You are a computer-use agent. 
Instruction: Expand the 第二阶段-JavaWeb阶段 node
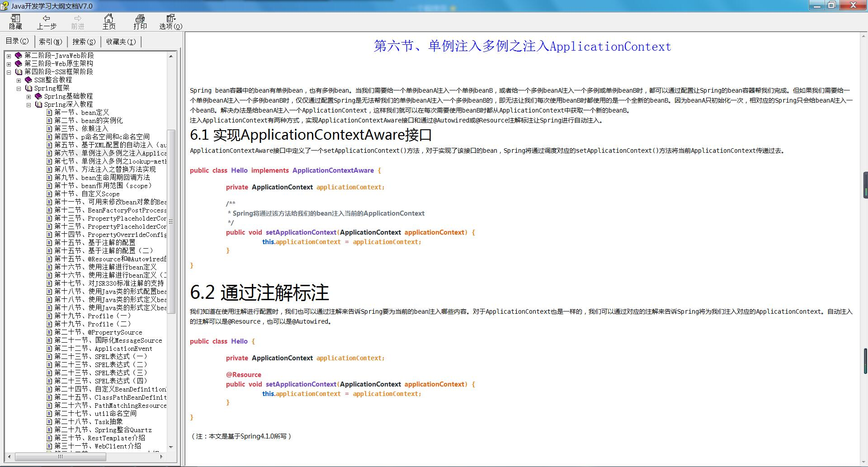(9, 56)
